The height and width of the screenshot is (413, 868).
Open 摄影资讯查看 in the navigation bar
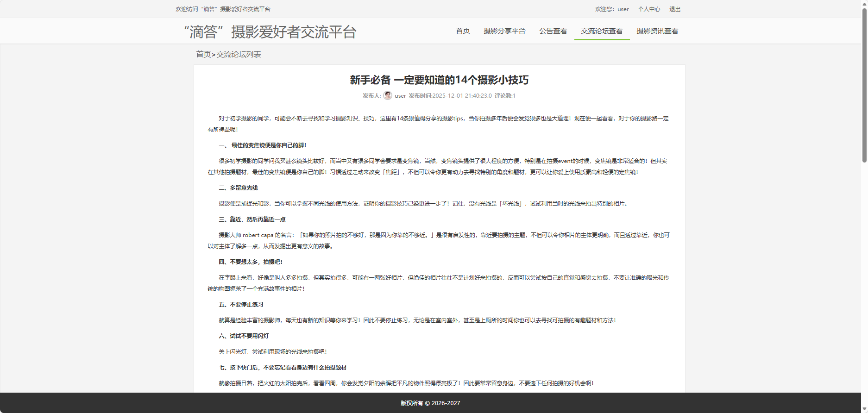657,31
